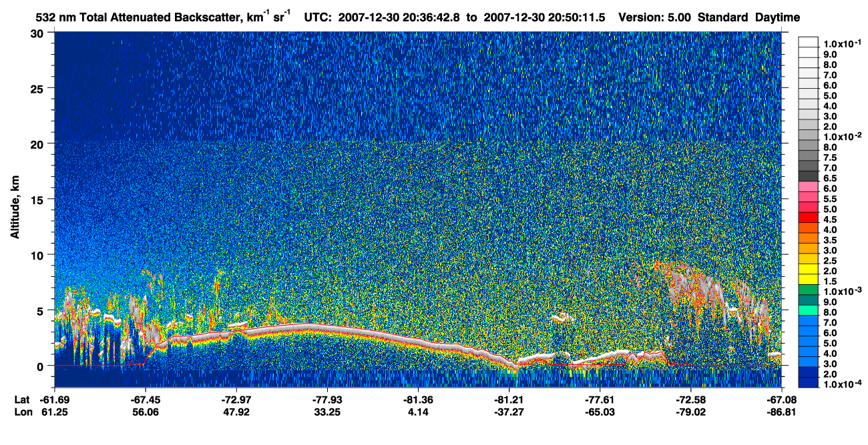Select the '4.5' color bar value
868x445 pixels.
coord(830,219)
